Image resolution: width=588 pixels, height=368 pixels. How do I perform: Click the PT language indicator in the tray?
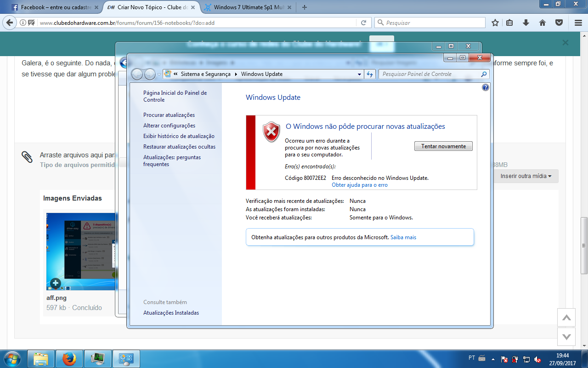(x=472, y=358)
